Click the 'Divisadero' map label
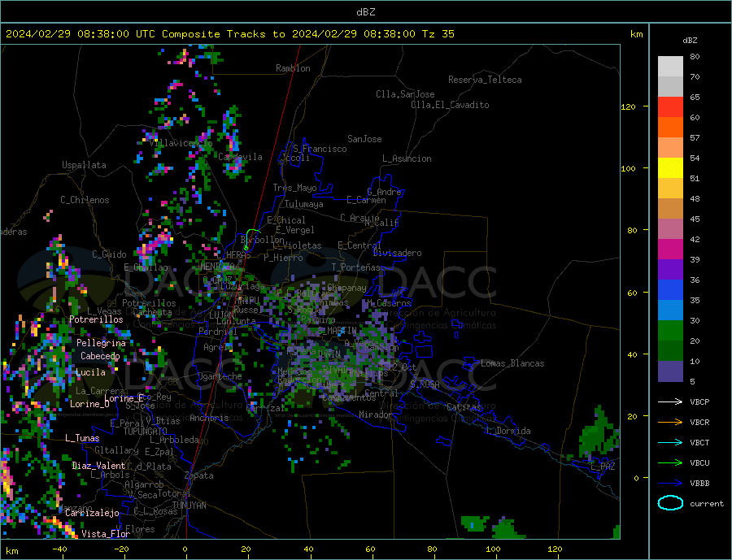This screenshot has height=560, width=732. pyautogui.click(x=397, y=253)
